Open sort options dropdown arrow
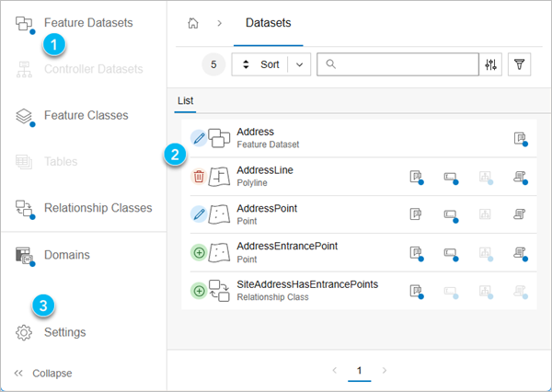Viewport: 552px width, 392px height. coord(300,64)
